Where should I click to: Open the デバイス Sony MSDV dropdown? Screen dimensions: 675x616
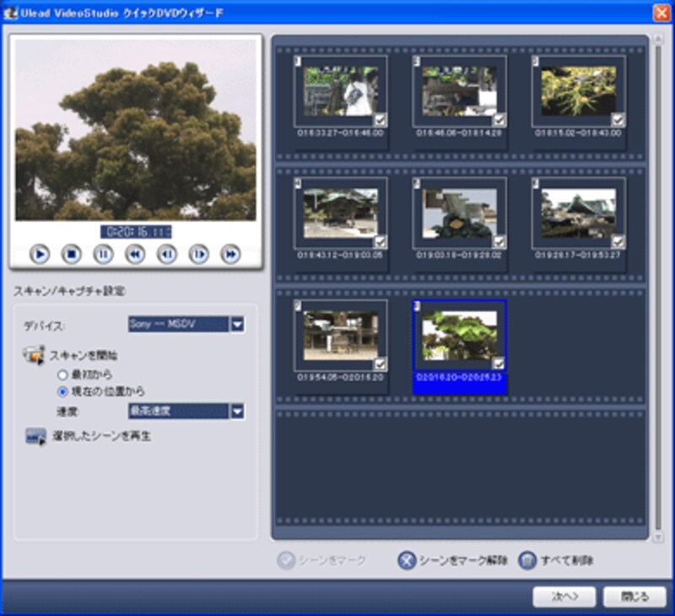tap(237, 324)
